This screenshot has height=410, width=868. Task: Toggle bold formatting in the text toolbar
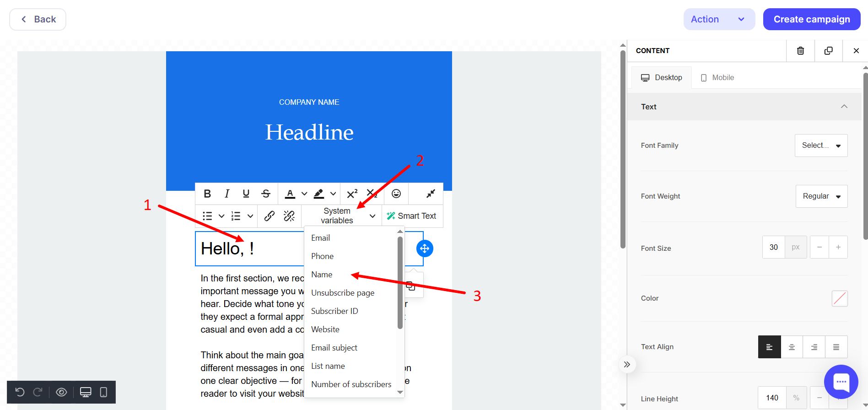207,194
